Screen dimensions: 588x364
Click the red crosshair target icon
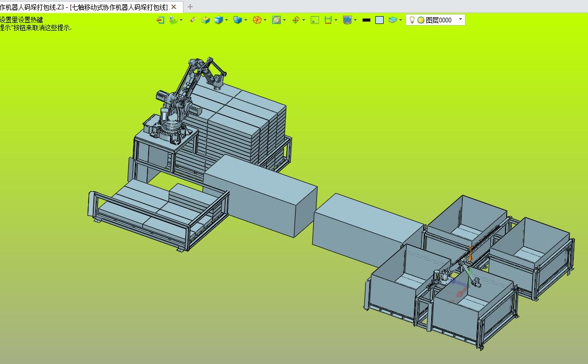pyautogui.click(x=296, y=20)
